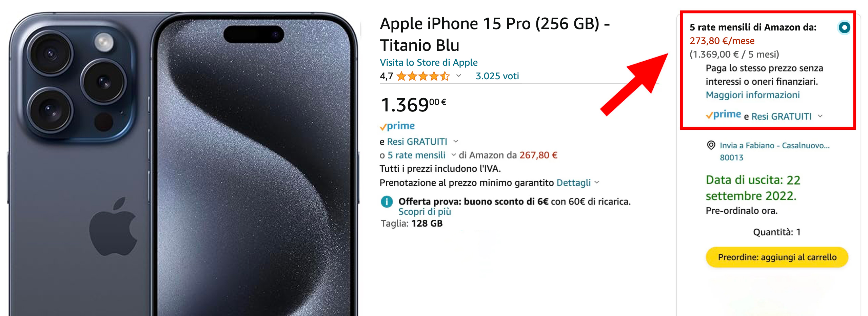Click the Quantità: 1 selector
Screen dimensions: 868x316
click(777, 232)
